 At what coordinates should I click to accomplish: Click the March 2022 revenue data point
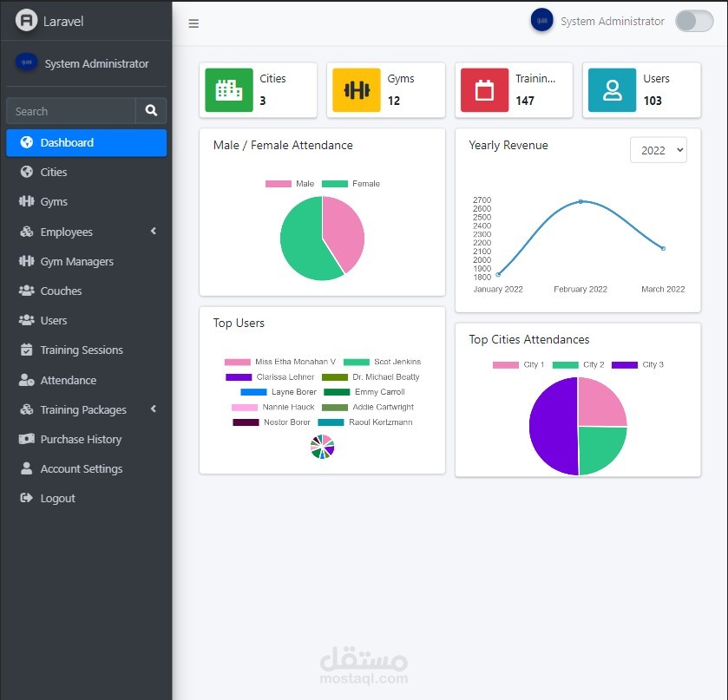(x=663, y=248)
